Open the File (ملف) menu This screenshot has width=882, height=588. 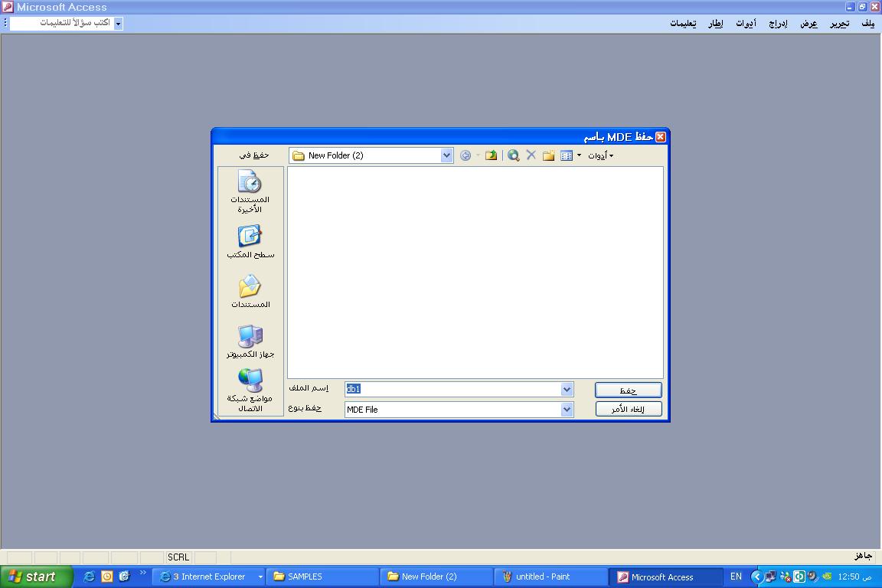(868, 24)
